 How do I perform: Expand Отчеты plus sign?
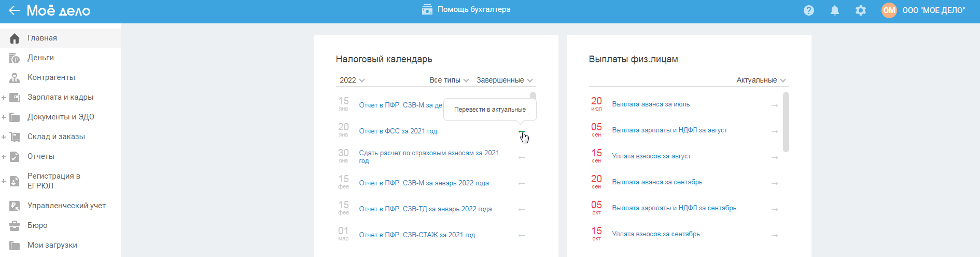(4, 157)
